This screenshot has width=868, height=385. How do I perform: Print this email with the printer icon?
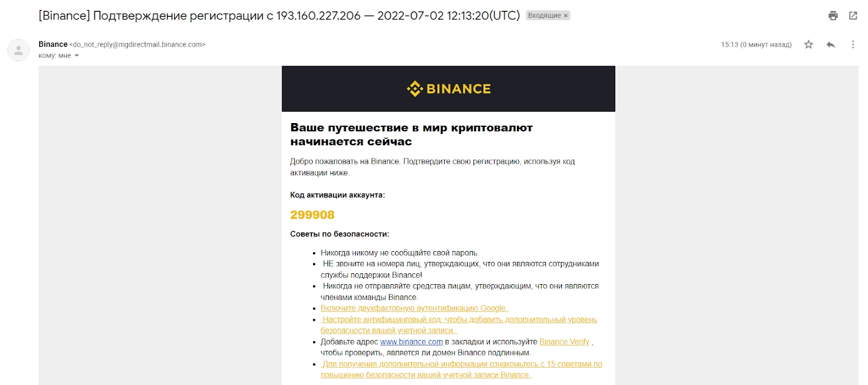point(833,16)
